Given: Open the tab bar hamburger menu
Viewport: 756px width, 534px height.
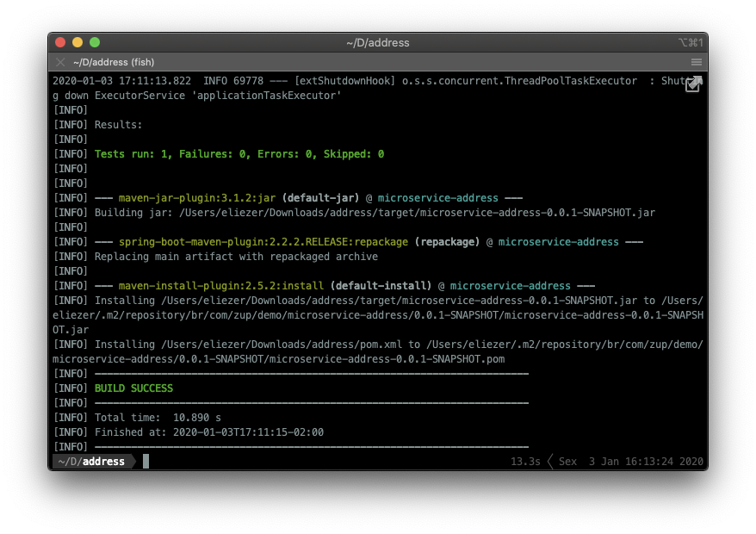Looking at the screenshot, I should pyautogui.click(x=697, y=62).
